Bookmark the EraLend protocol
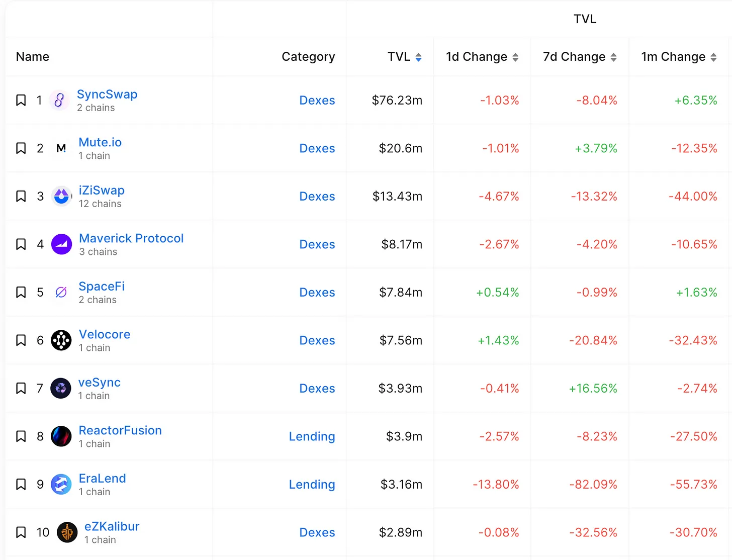732x560 pixels. pyautogui.click(x=21, y=484)
